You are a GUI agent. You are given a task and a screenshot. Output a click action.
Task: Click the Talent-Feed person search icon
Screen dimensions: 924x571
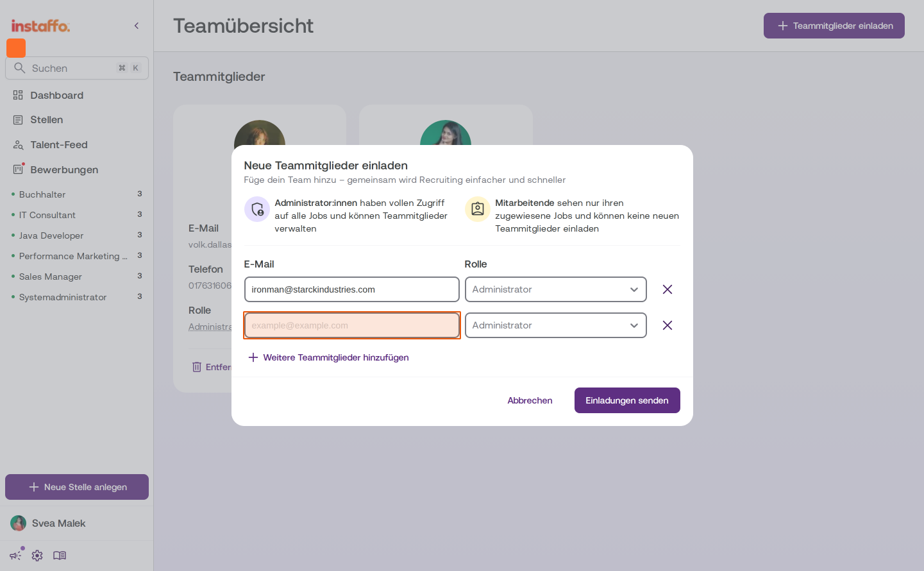tap(18, 145)
